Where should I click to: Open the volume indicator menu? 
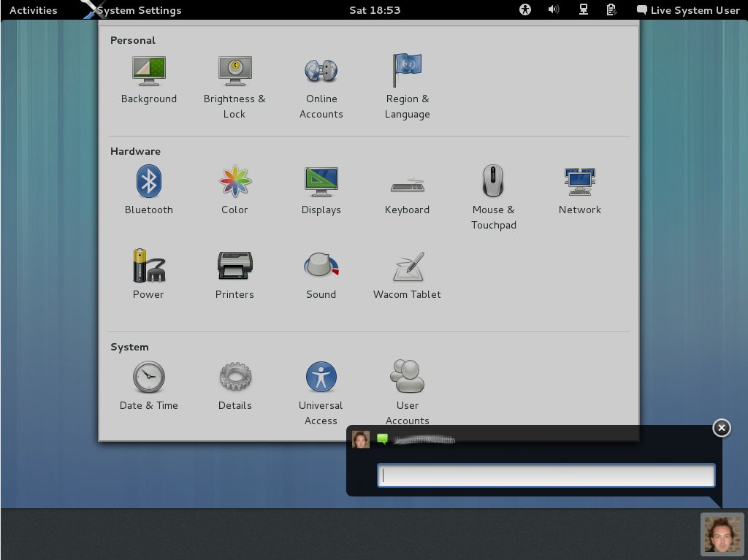pos(554,10)
